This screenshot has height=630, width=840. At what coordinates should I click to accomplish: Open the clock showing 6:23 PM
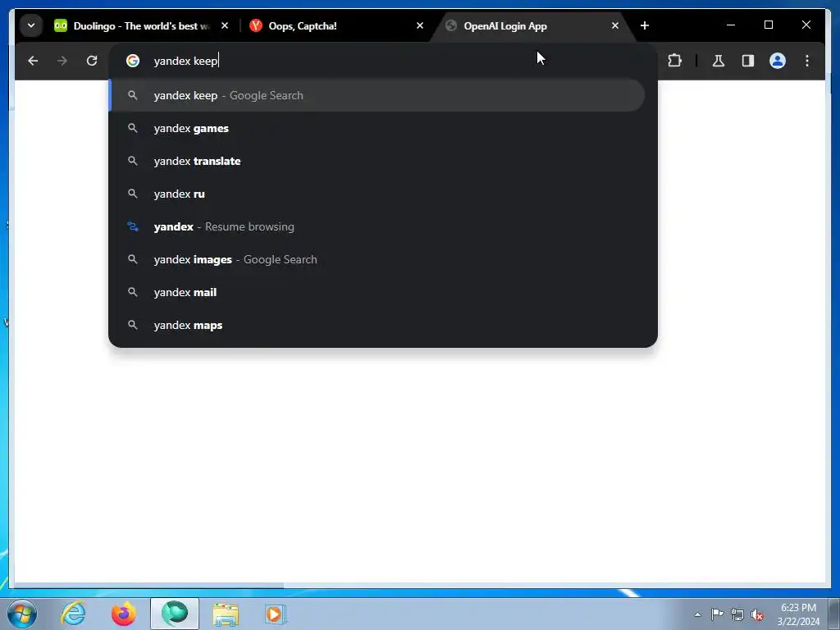tap(798, 614)
